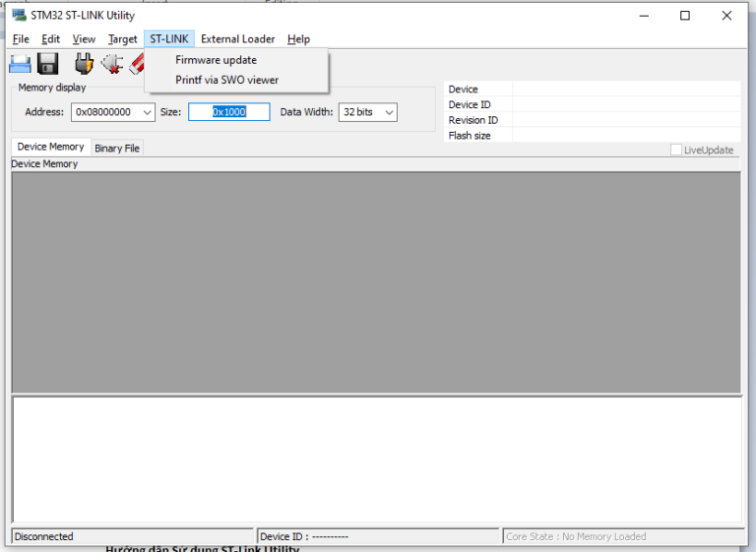Open the Target menu
The image size is (756, 552).
click(122, 39)
